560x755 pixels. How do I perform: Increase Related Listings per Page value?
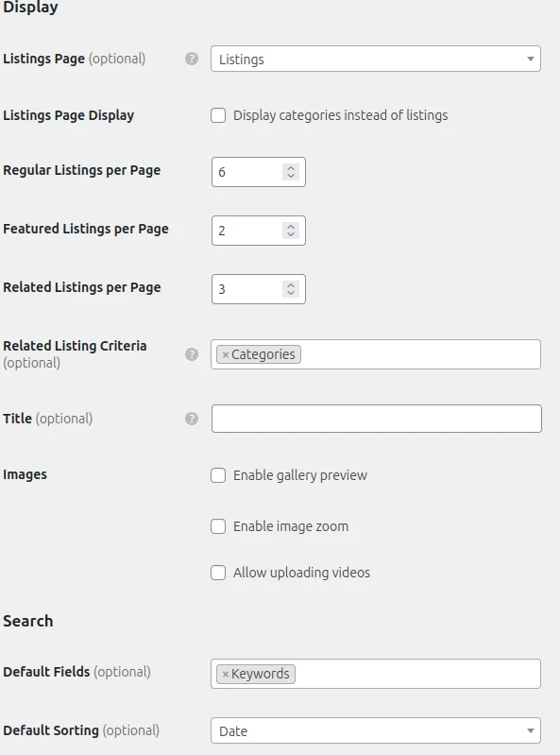291,285
